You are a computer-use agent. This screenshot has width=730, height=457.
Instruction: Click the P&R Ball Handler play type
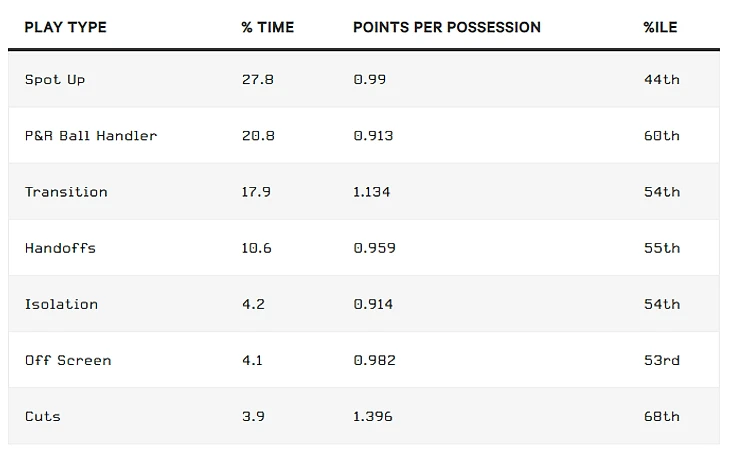click(x=91, y=135)
